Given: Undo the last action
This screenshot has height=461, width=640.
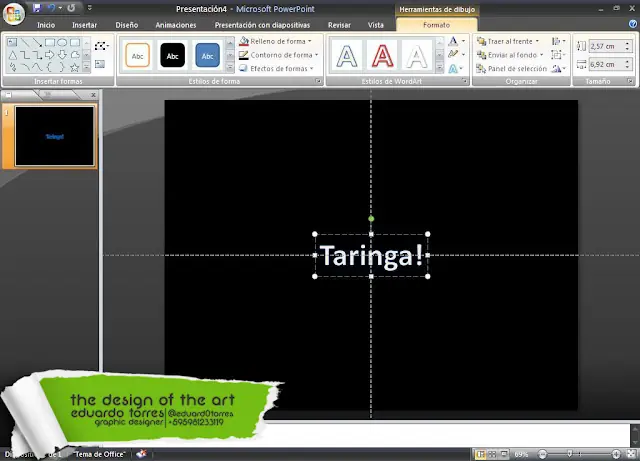Looking at the screenshot, I should coord(51,8).
